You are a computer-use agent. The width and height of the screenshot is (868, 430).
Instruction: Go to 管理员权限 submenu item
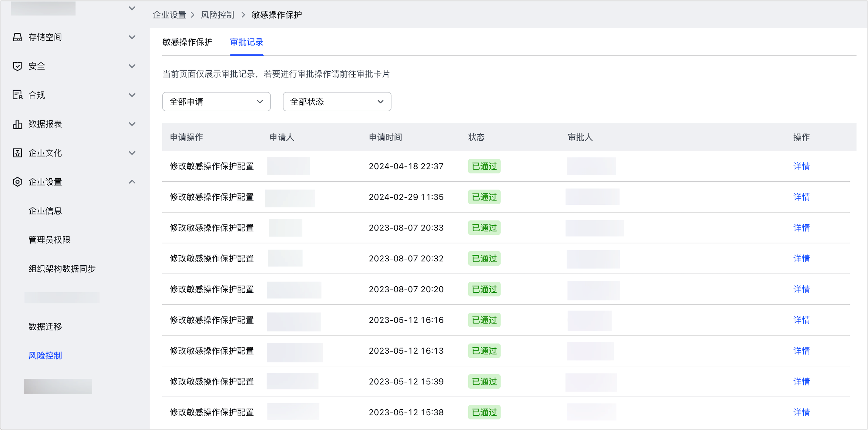[x=49, y=240]
